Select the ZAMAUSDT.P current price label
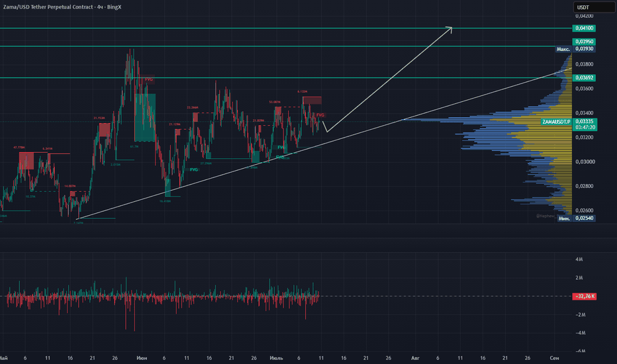The width and height of the screenshot is (617, 364). pyautogui.click(x=569, y=124)
